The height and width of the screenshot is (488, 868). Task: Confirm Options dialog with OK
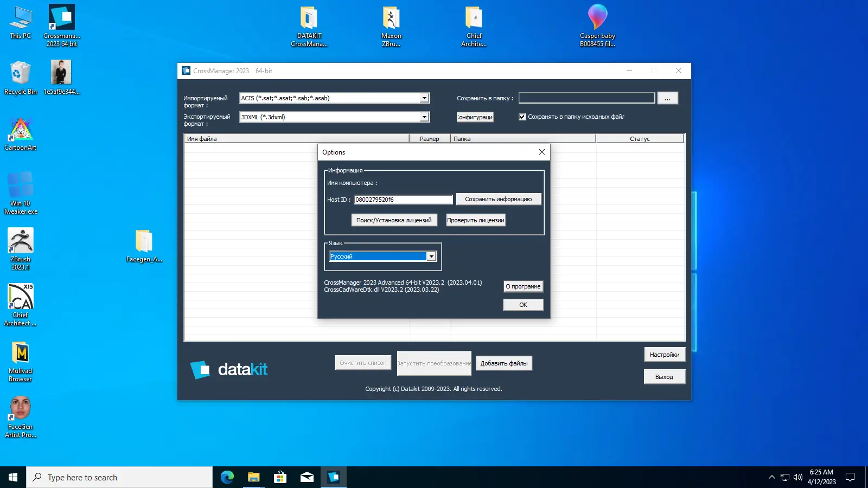[523, 305]
